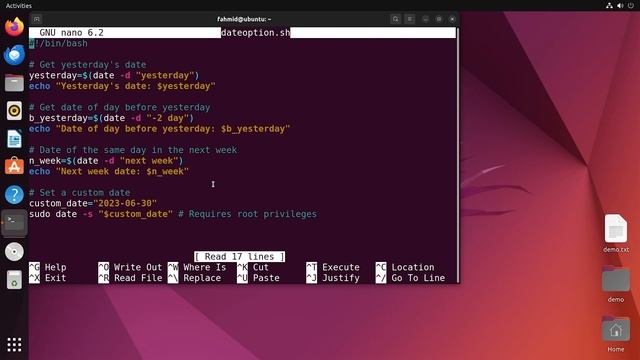Show Applications grid in dock
This screenshot has height=360, width=640.
coord(14,344)
